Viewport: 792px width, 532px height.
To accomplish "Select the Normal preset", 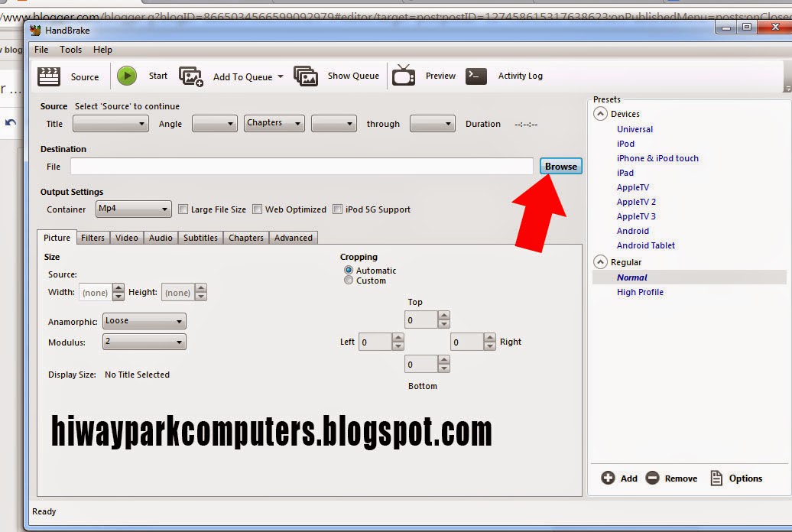I will click(x=632, y=277).
